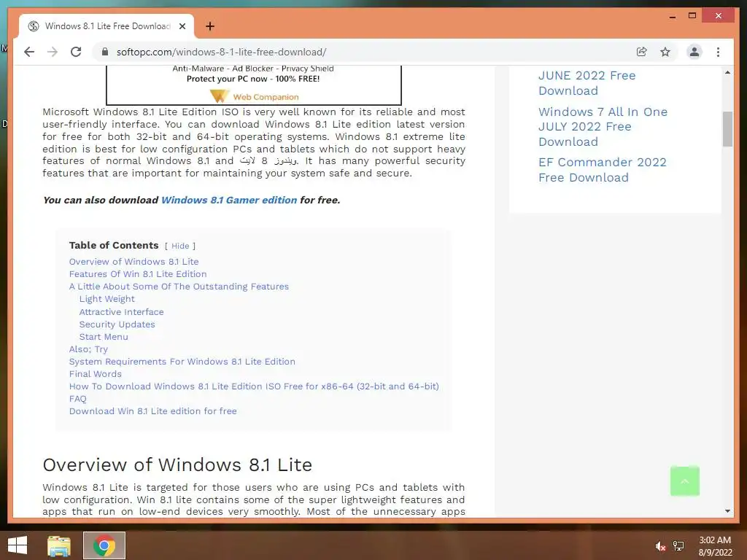Click the green back-to-top button
Image resolution: width=747 pixels, height=560 pixels.
(684, 481)
